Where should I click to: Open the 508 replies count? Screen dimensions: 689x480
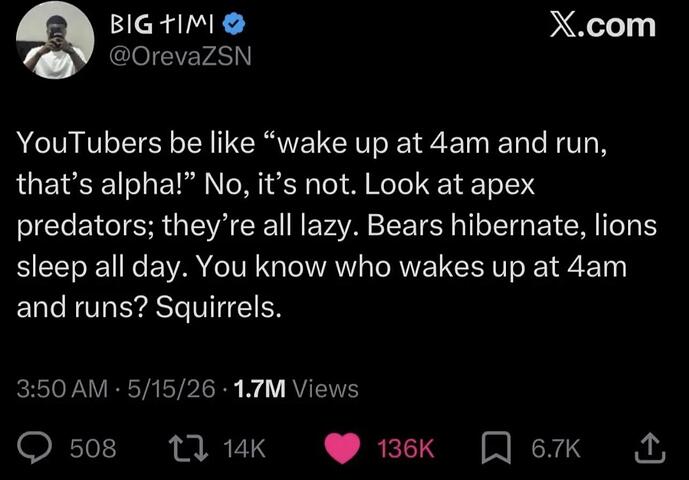tap(93, 448)
